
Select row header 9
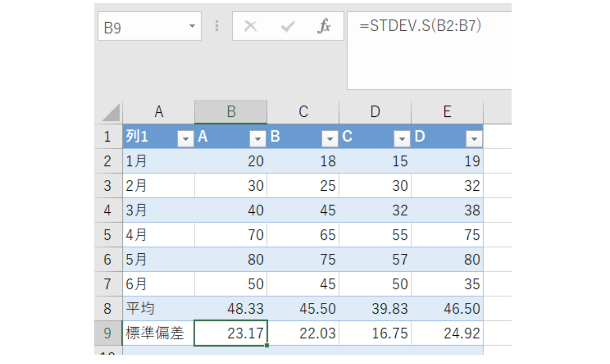pos(109,333)
